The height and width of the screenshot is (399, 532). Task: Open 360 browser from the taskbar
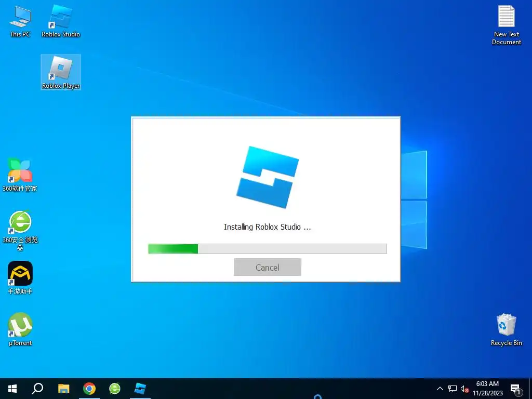[115, 389]
